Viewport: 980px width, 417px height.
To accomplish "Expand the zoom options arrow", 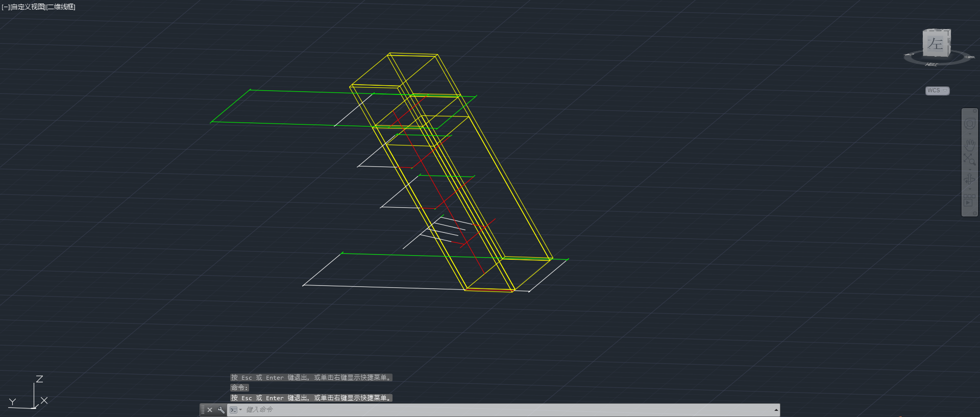I will pos(970,169).
